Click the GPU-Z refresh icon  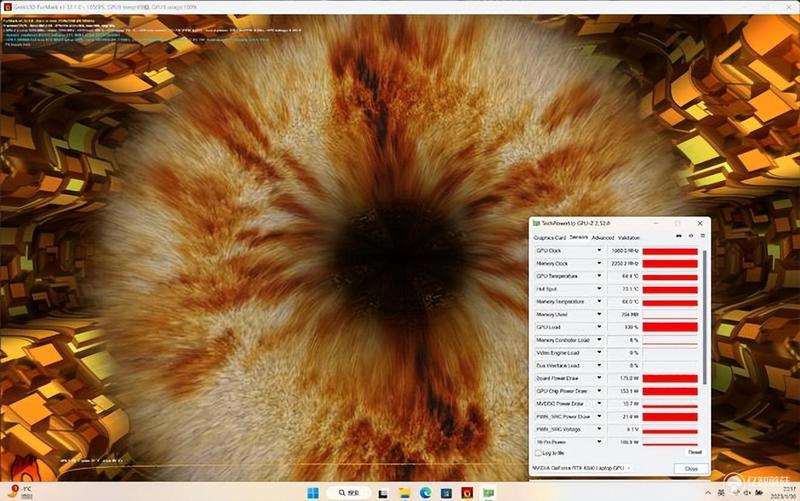pos(691,236)
